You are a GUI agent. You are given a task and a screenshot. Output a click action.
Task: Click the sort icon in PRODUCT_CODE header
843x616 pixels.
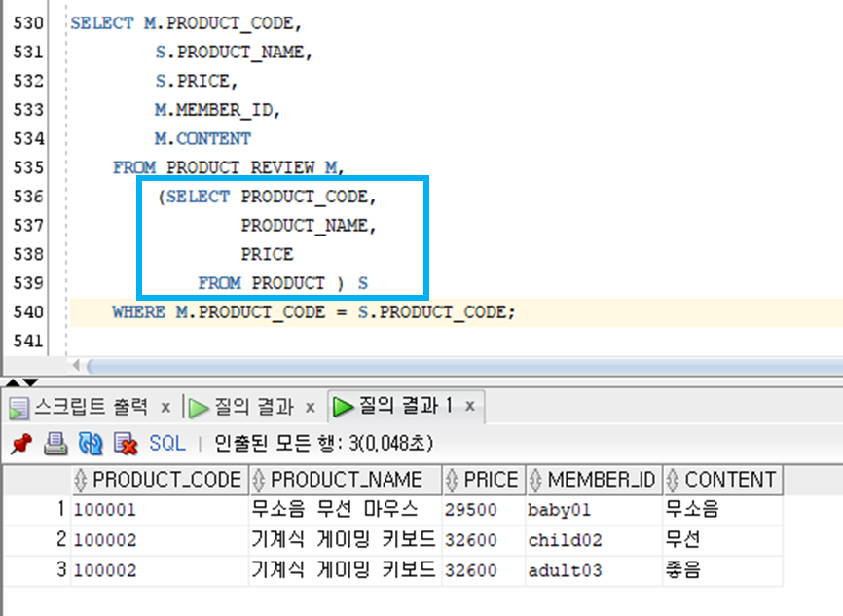pyautogui.click(x=81, y=481)
